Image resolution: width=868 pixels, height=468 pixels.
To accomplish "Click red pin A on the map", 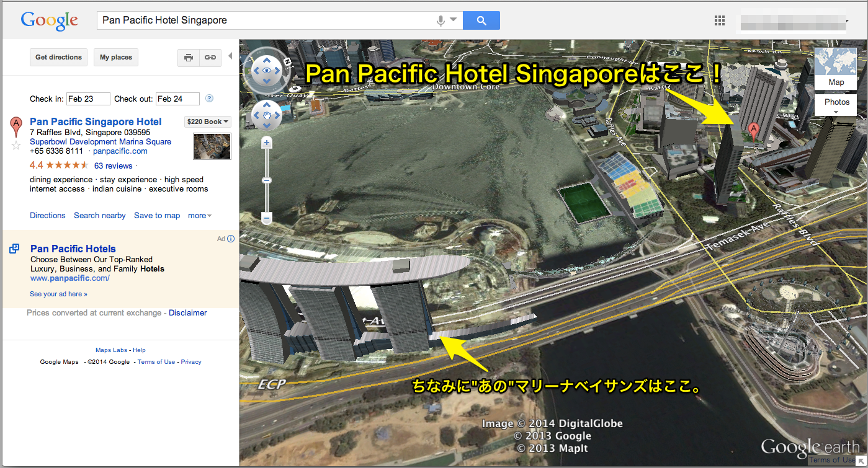I will [754, 131].
